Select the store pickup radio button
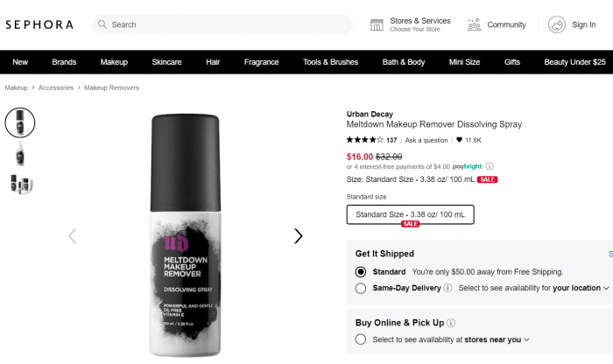The image size is (613, 364). [361, 339]
